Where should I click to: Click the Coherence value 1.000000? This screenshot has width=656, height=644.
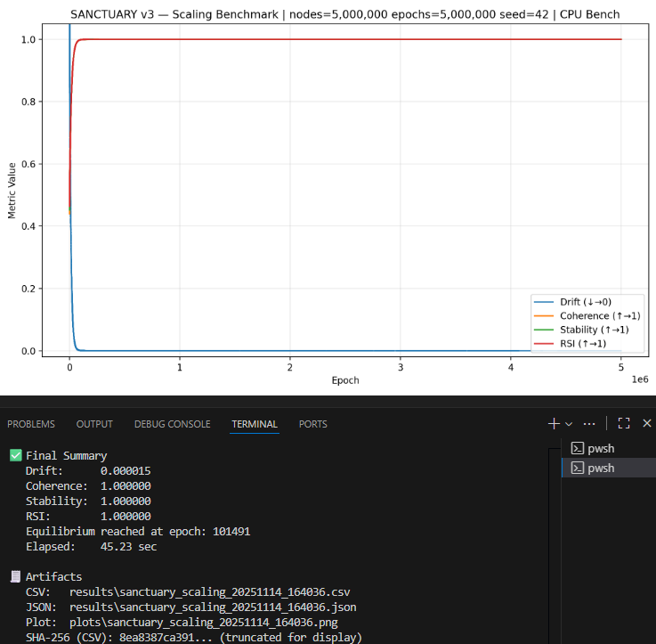point(126,485)
